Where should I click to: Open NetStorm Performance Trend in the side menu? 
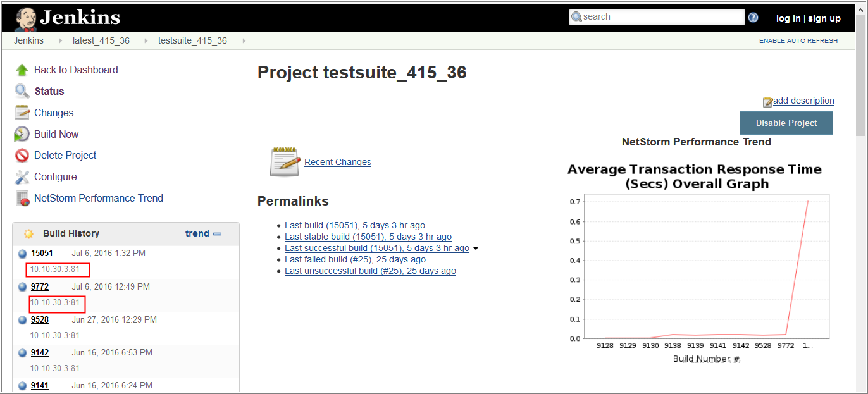pos(99,198)
